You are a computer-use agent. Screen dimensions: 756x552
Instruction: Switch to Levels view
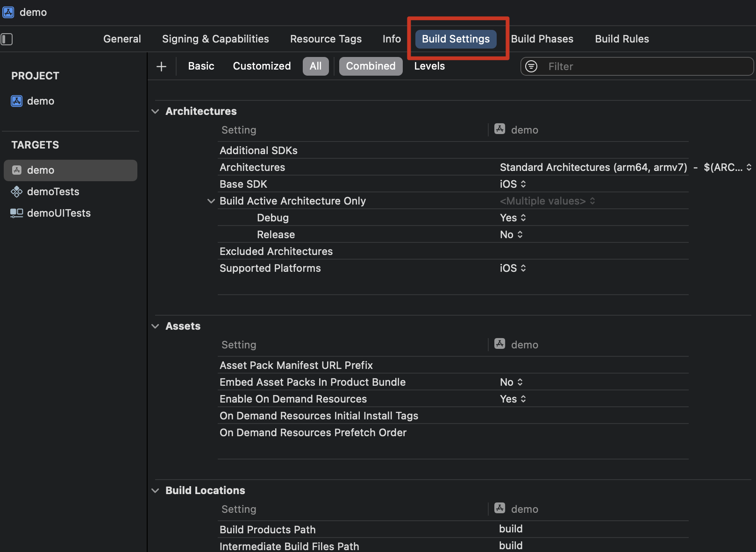(x=429, y=66)
